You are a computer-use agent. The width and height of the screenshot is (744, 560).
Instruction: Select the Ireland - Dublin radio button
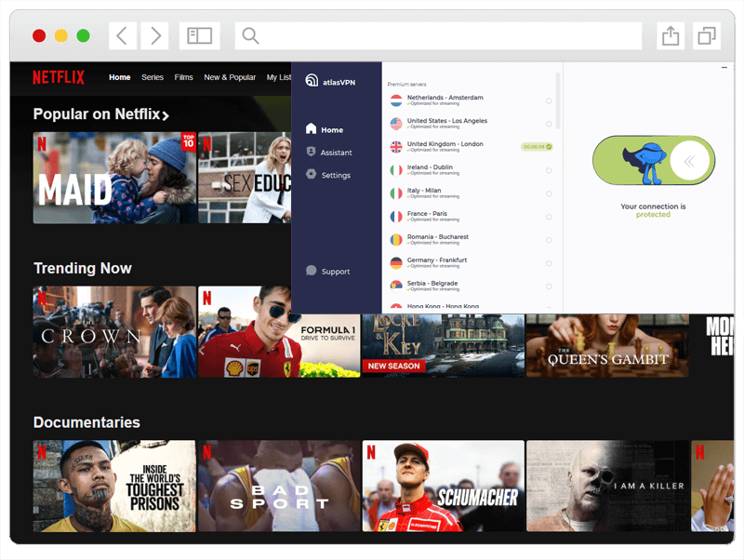click(x=549, y=170)
